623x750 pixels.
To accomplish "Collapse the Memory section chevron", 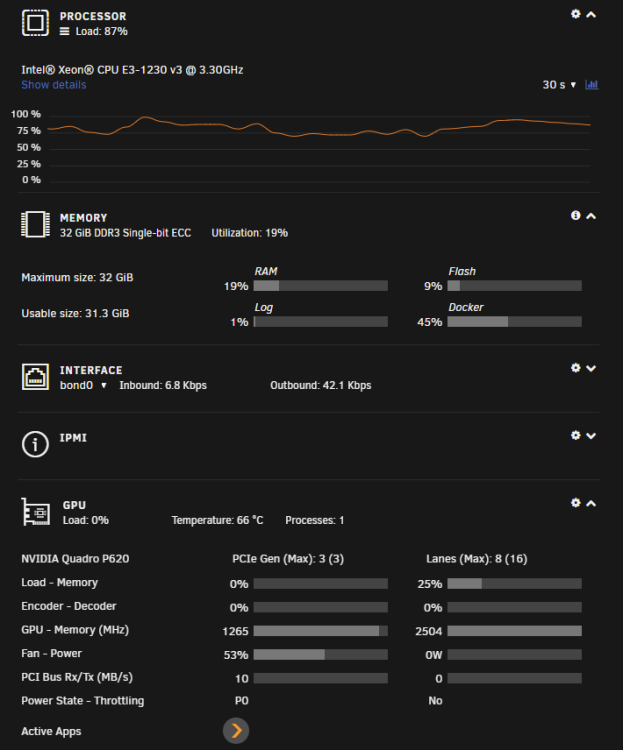I will point(591,216).
